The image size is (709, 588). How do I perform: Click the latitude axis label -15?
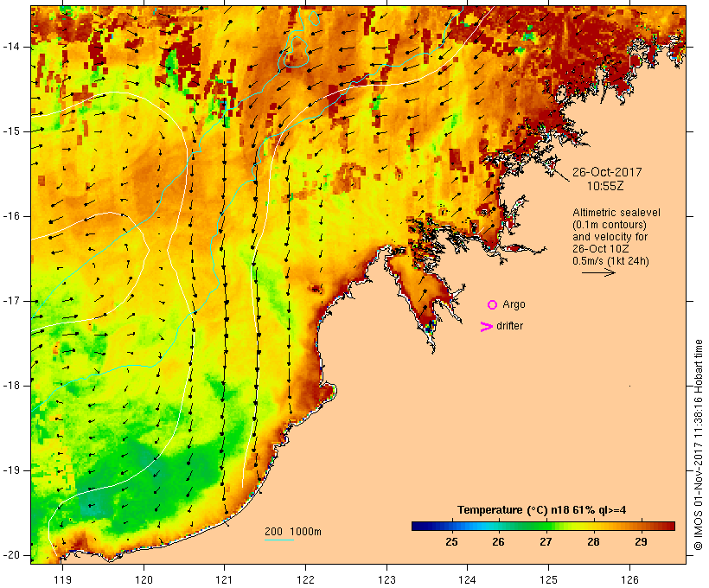pos(10,131)
